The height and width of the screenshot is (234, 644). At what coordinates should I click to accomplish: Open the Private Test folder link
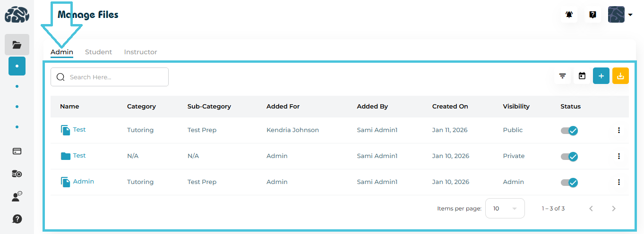(x=79, y=156)
